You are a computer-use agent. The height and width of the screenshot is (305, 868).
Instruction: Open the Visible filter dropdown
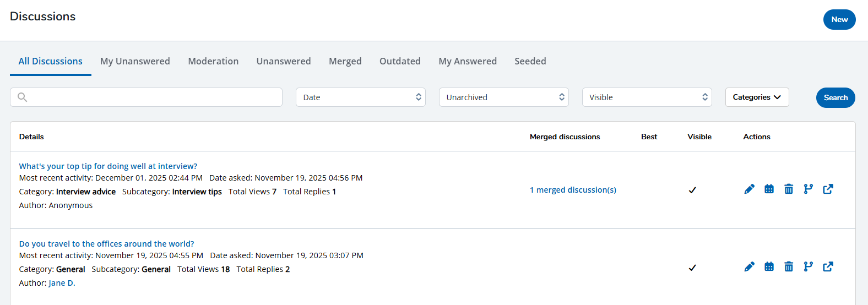(x=647, y=97)
